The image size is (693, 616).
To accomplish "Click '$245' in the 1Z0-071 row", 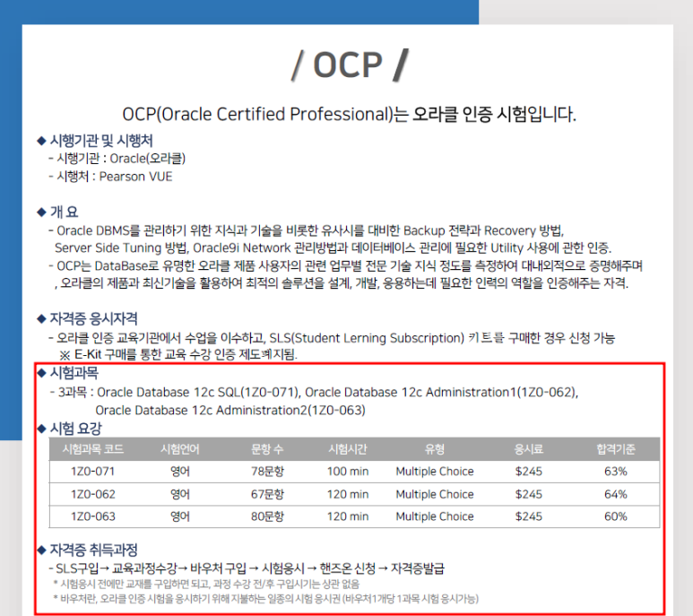I will pyautogui.click(x=529, y=472).
